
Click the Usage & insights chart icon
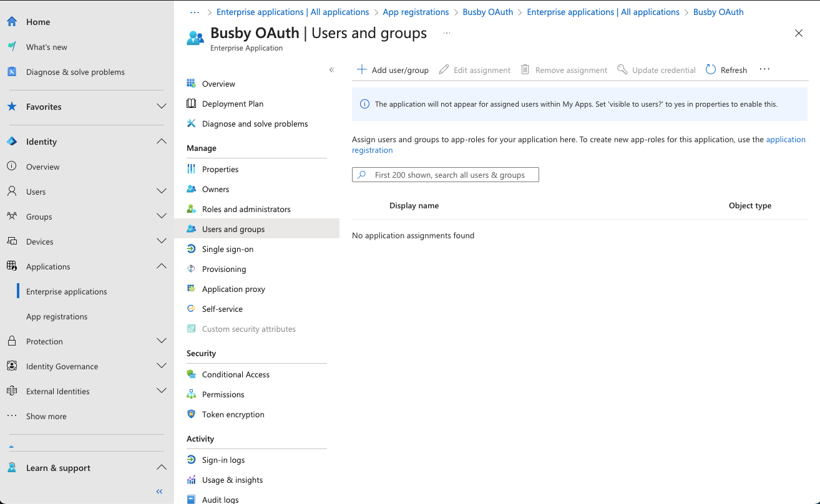click(x=192, y=480)
